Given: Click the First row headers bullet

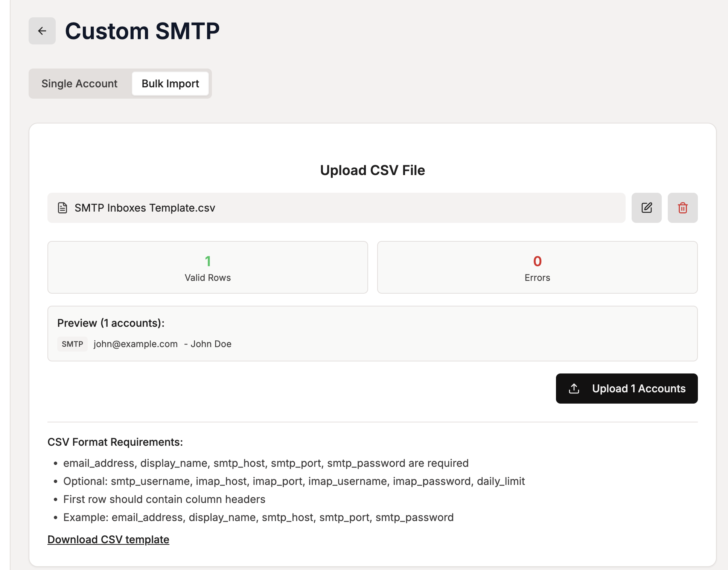Looking at the screenshot, I should (164, 499).
